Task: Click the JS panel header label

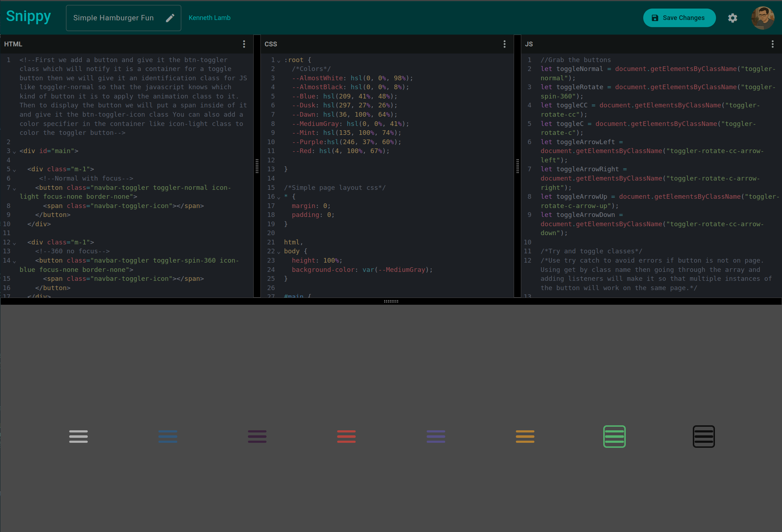Action: (529, 44)
